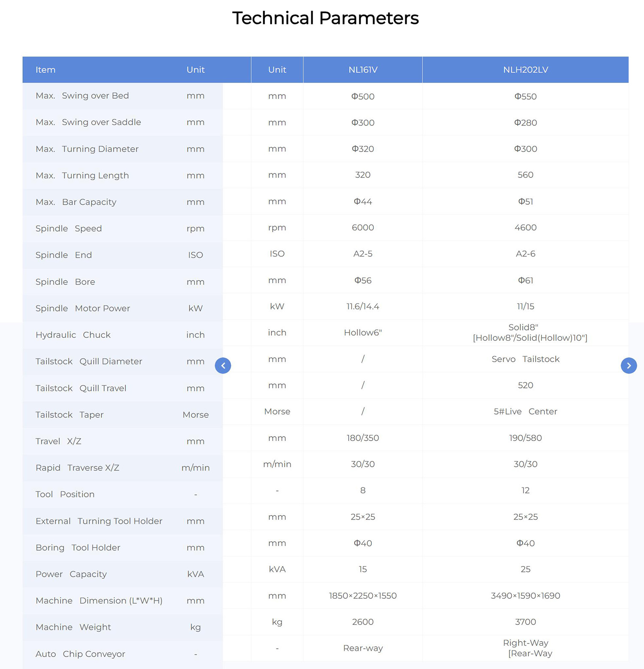Select the NLH202LV column header
Viewport: 644px width, 669px height.
[526, 70]
